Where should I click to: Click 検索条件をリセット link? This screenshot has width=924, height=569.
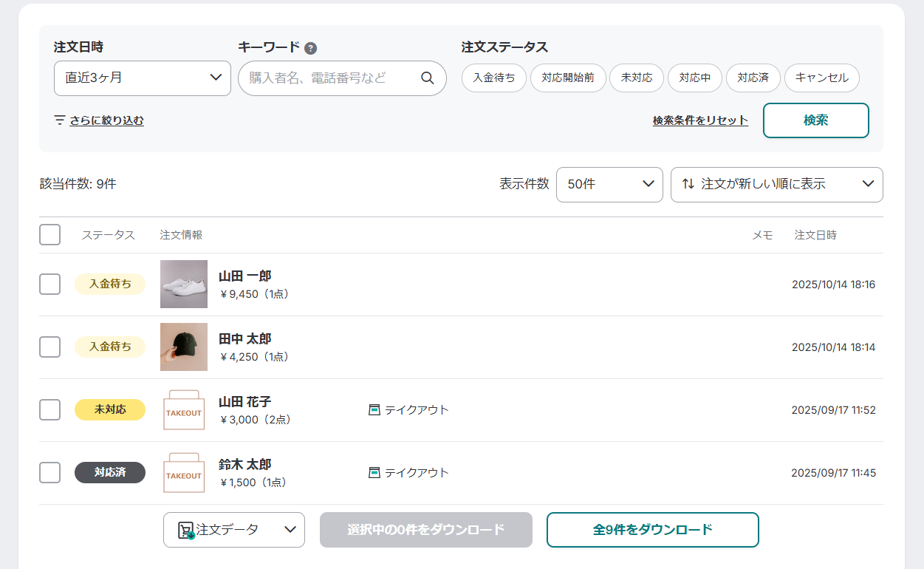click(700, 120)
